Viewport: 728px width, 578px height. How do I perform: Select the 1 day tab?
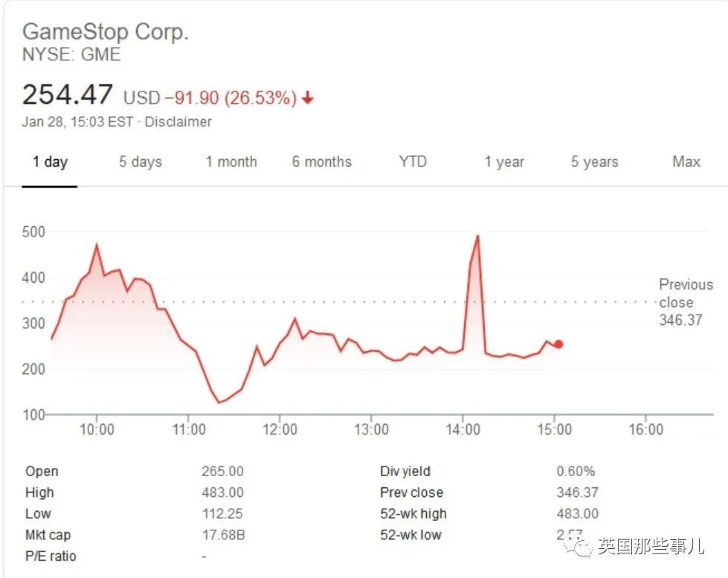point(50,161)
